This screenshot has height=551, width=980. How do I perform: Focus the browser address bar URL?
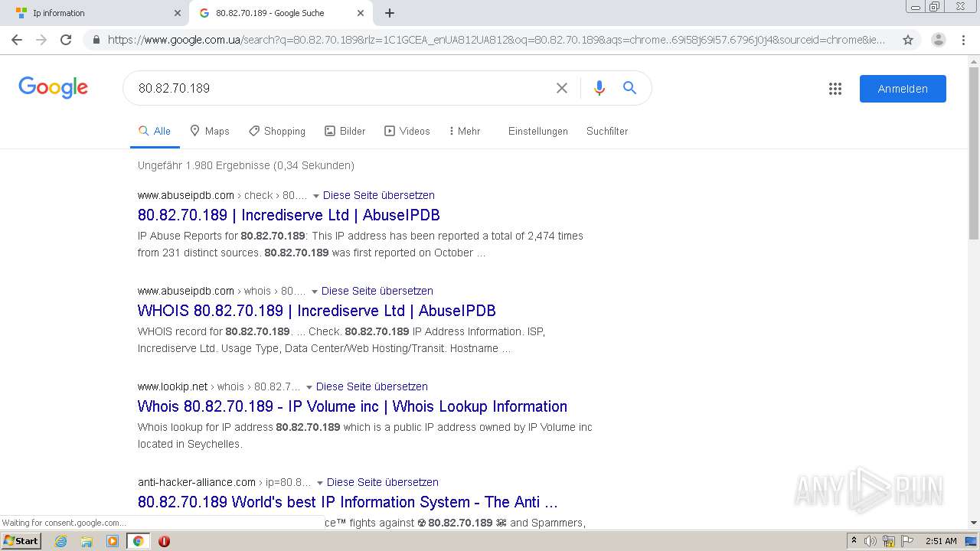click(x=496, y=40)
